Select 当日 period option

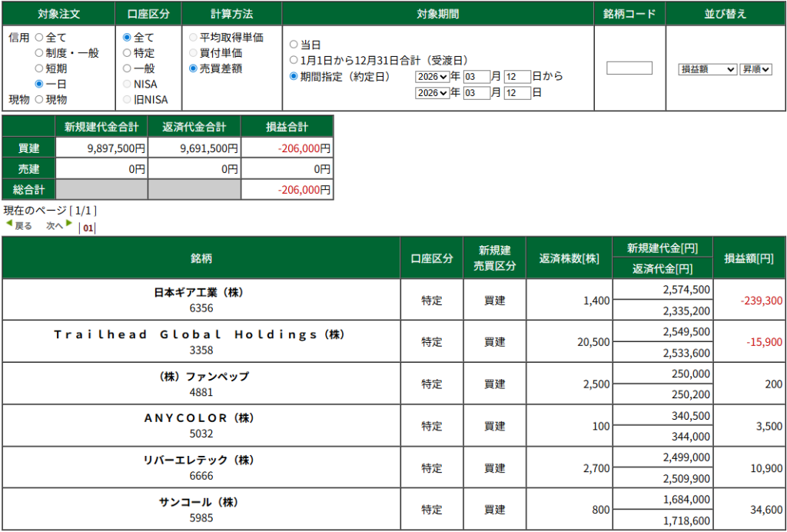294,45
